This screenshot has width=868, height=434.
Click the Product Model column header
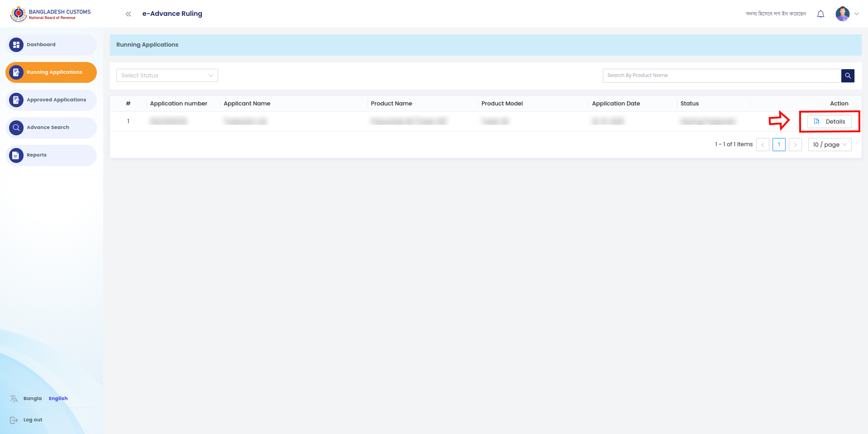click(x=502, y=104)
